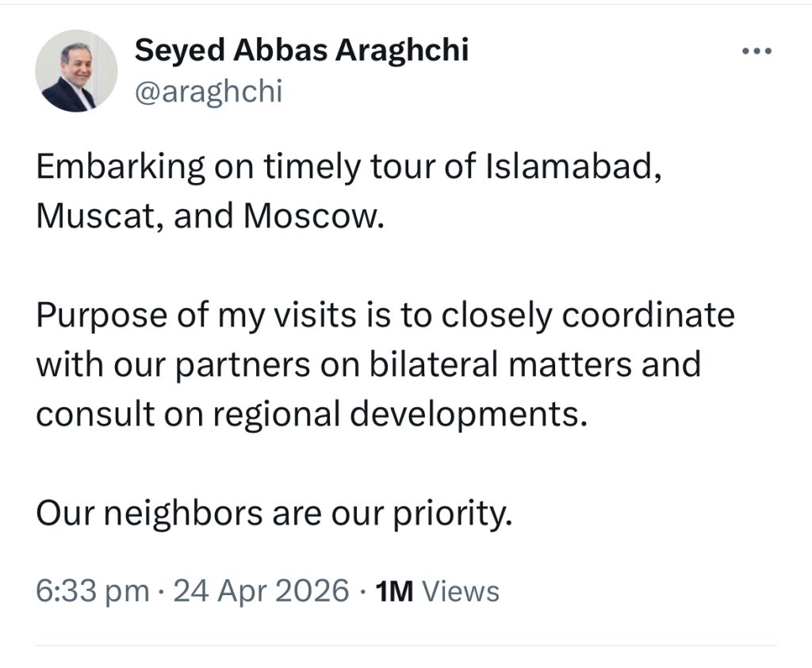812x668 pixels.
Task: Click the 24 Apr 2026 date
Action: [260, 590]
